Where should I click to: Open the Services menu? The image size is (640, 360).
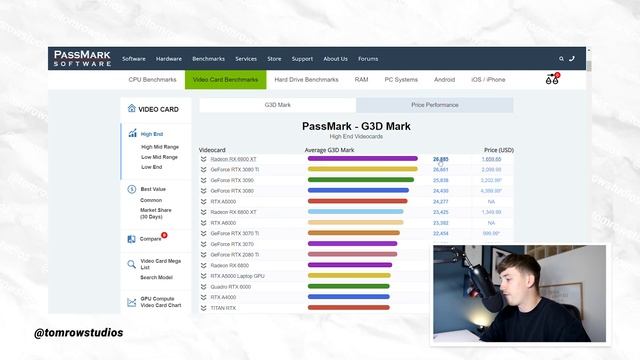246,59
